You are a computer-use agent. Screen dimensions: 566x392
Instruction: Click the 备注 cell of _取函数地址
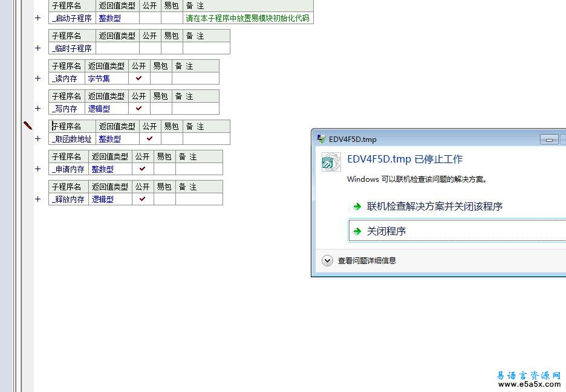pos(206,138)
